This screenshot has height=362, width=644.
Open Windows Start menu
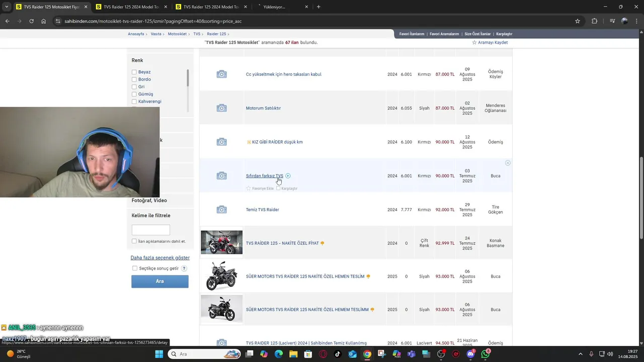tap(159, 354)
